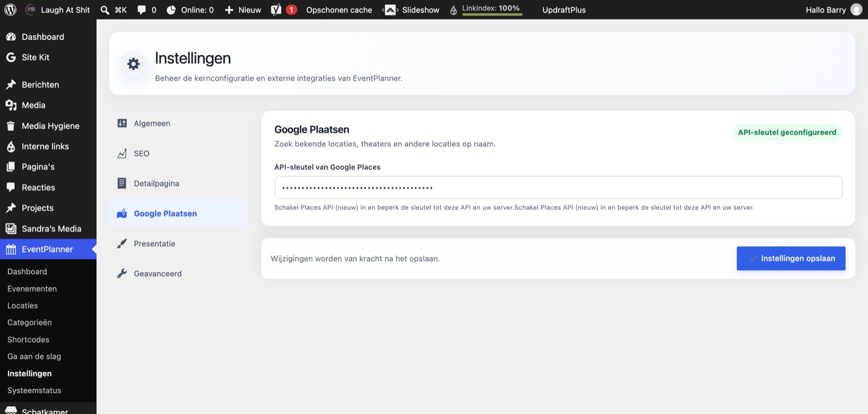868x414 pixels.
Task: Open Evenementen in EventPlanner submenu
Action: coord(32,289)
